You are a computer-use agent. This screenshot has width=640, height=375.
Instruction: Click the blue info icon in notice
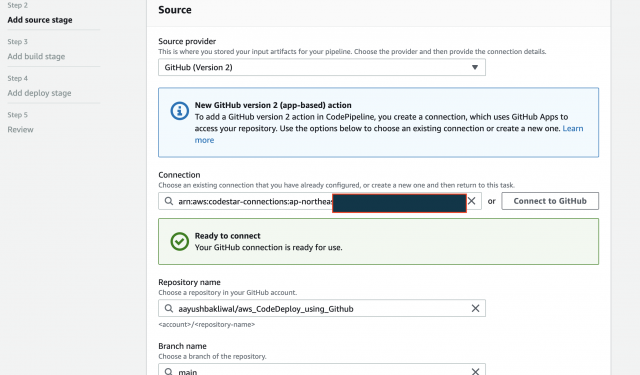click(x=180, y=111)
